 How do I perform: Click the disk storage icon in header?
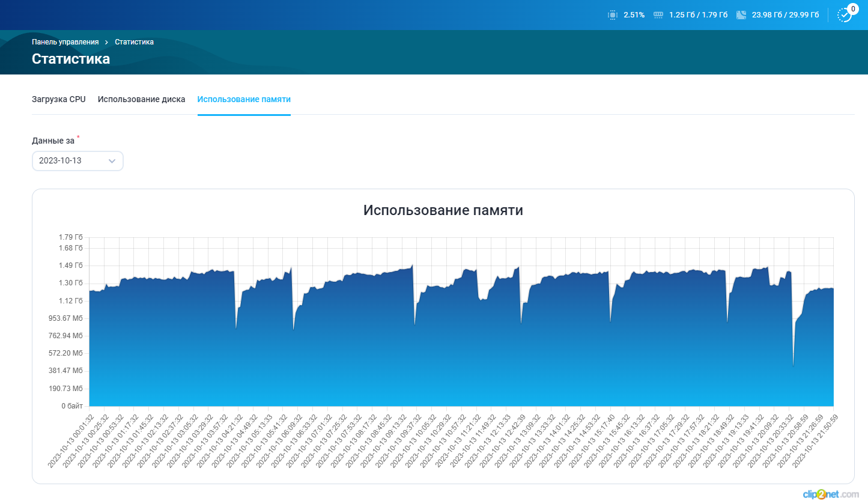[x=741, y=15]
